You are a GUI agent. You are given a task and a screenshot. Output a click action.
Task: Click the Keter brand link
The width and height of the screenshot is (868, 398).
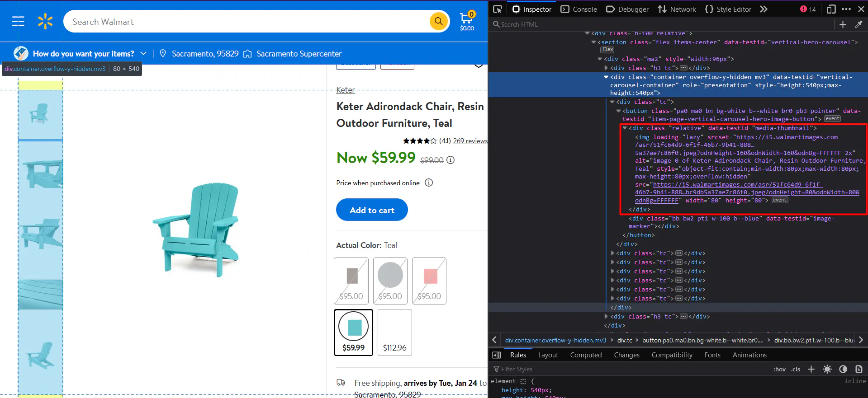pos(346,90)
